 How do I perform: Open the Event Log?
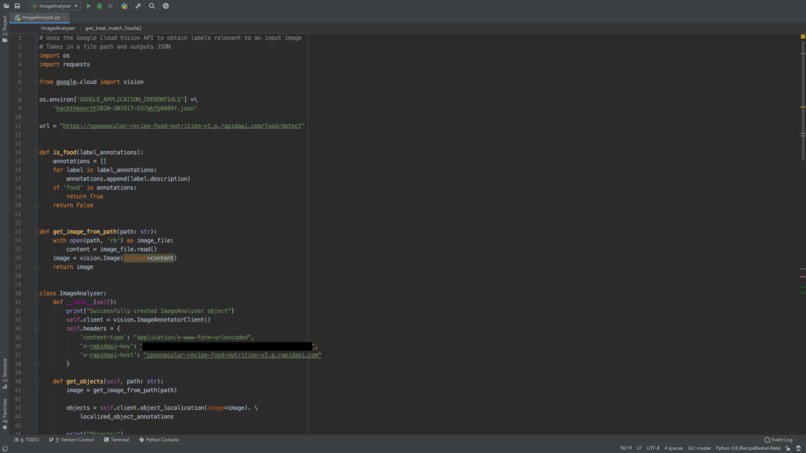tap(778, 440)
